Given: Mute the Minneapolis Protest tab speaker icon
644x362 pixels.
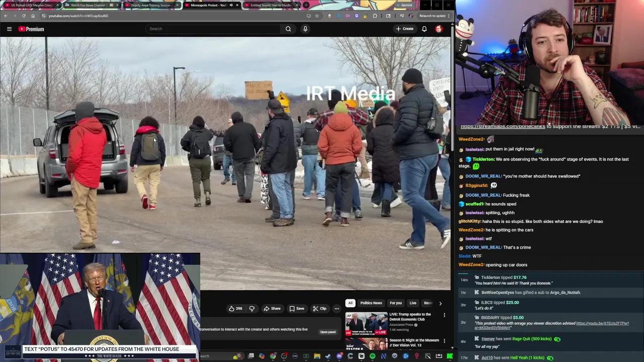Looking at the screenshot, I should [231, 5].
